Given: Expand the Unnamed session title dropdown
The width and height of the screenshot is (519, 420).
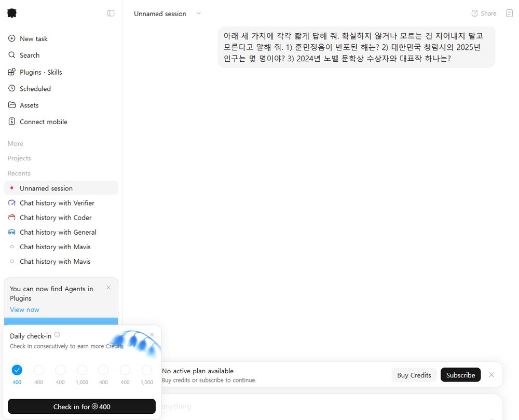Looking at the screenshot, I should click(x=198, y=13).
